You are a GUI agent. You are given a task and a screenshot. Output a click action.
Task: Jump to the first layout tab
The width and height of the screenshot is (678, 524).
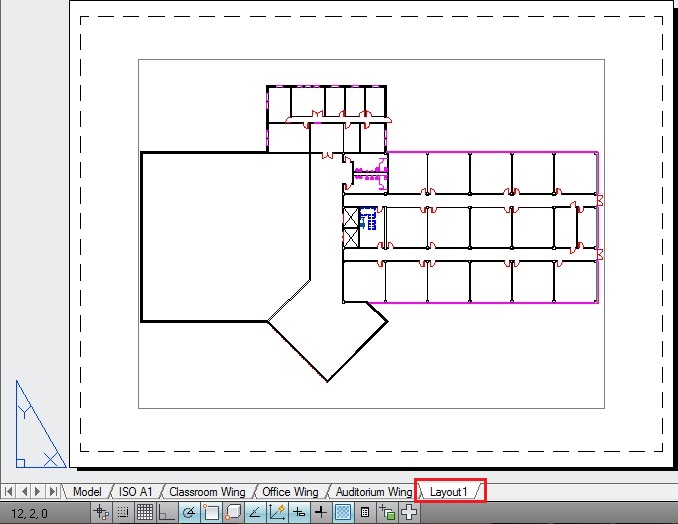pos(8,492)
